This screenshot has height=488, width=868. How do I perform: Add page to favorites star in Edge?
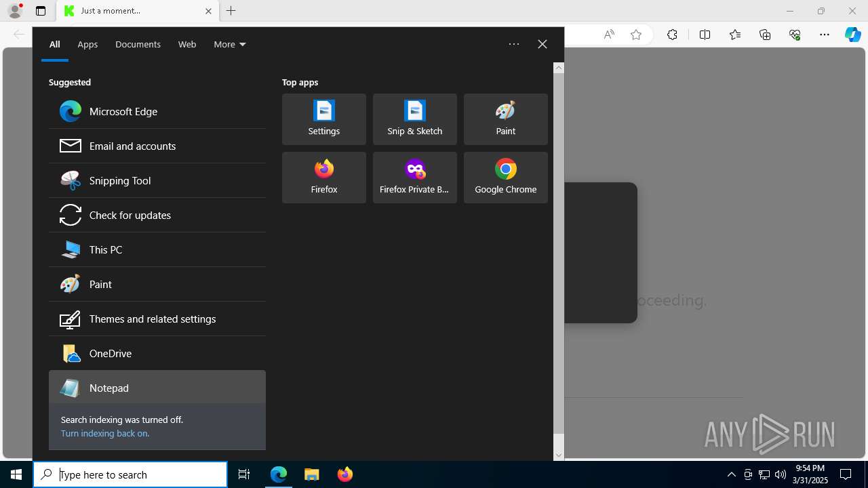click(x=636, y=35)
